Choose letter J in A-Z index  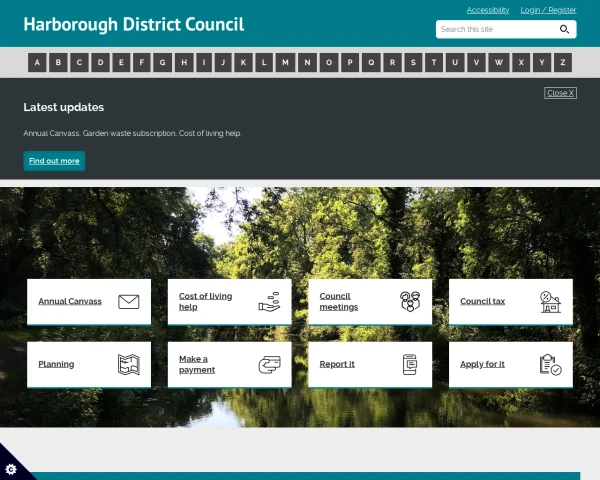(x=223, y=62)
